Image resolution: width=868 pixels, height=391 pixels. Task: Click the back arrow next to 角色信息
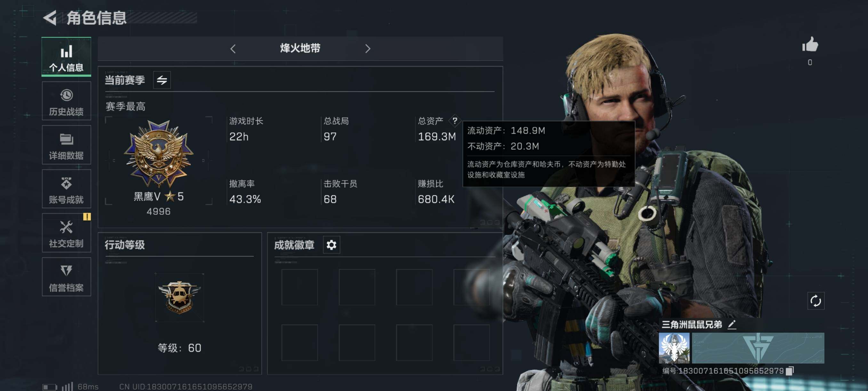coord(50,18)
